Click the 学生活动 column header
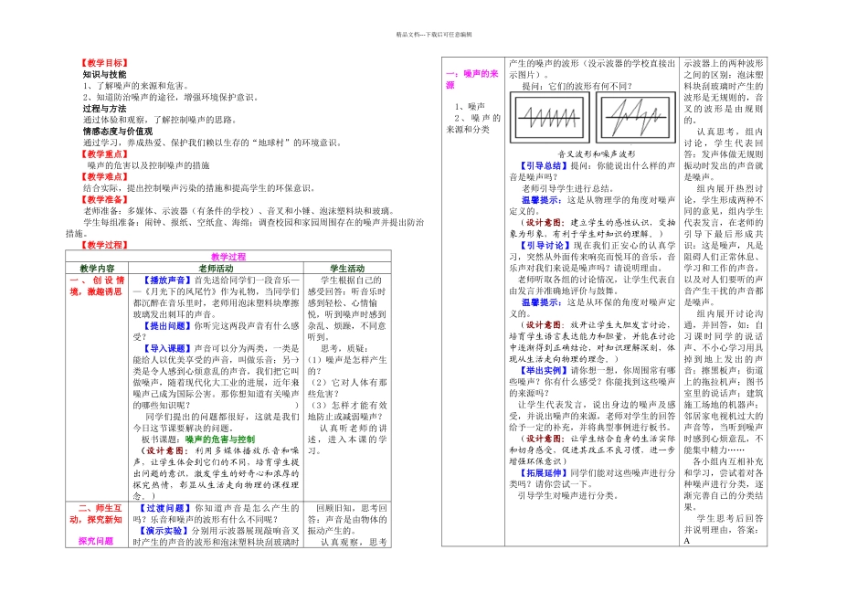Screen dimensions: 868x614 tap(347, 268)
